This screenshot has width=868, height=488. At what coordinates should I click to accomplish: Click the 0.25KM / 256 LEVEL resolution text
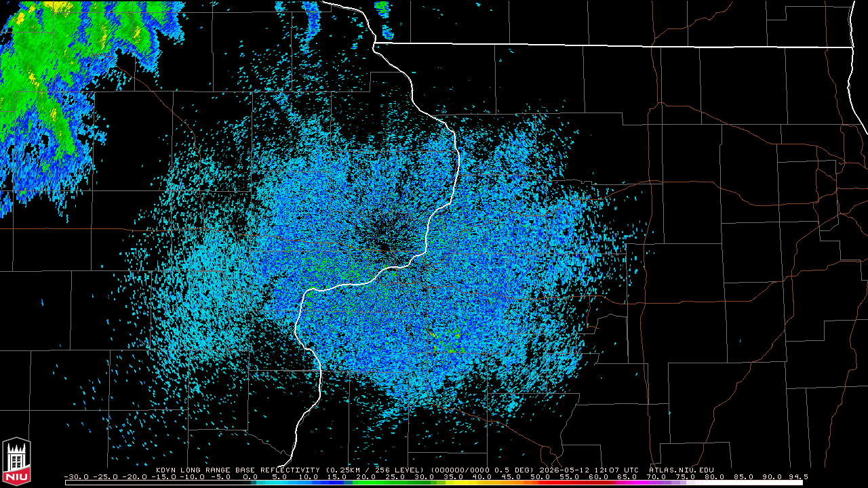(x=375, y=470)
